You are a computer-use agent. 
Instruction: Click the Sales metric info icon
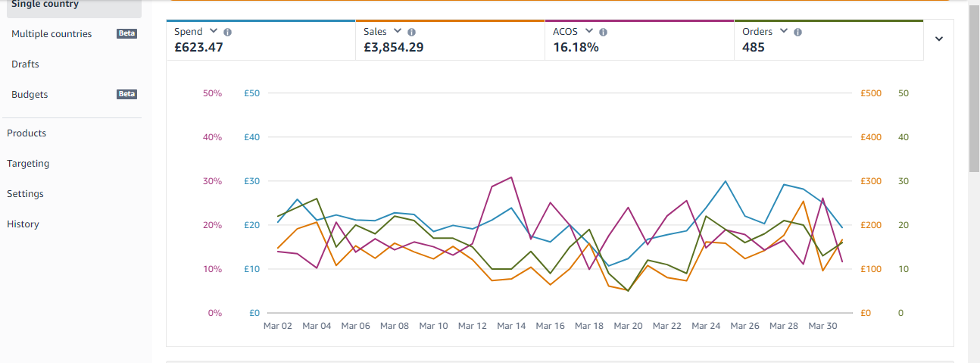(x=411, y=33)
